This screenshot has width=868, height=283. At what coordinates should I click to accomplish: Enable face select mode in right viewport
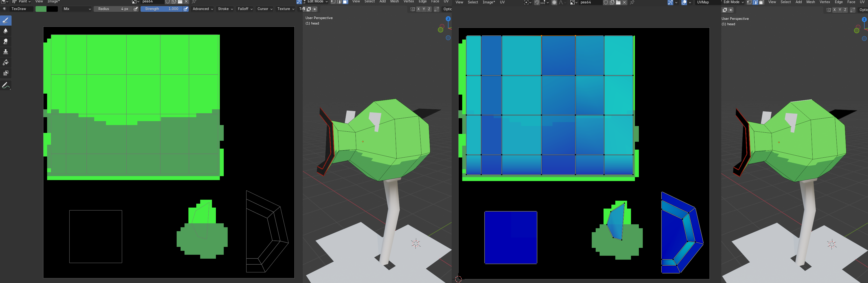point(762,2)
